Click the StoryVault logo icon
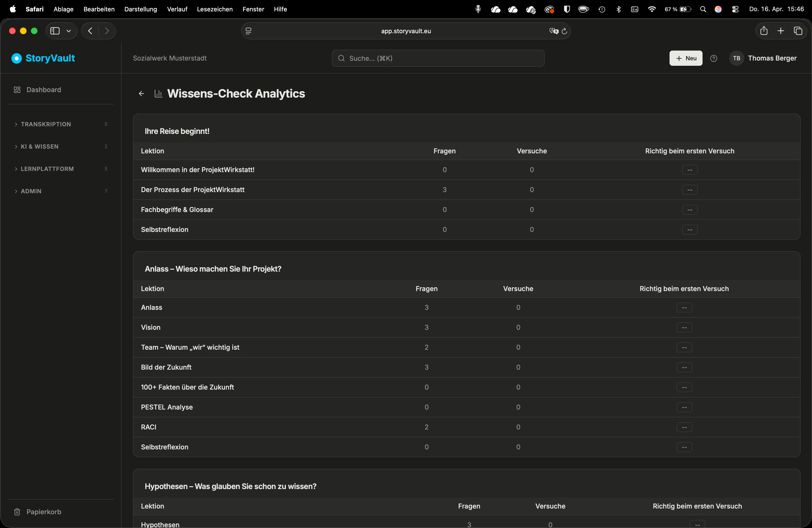Viewport: 812px width, 528px height. click(x=16, y=58)
